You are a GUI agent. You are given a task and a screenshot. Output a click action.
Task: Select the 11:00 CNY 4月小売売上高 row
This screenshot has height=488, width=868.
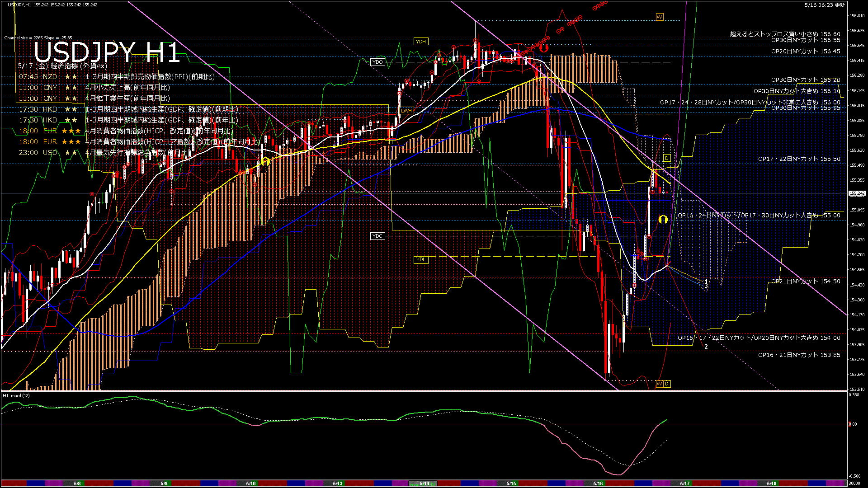pos(94,88)
